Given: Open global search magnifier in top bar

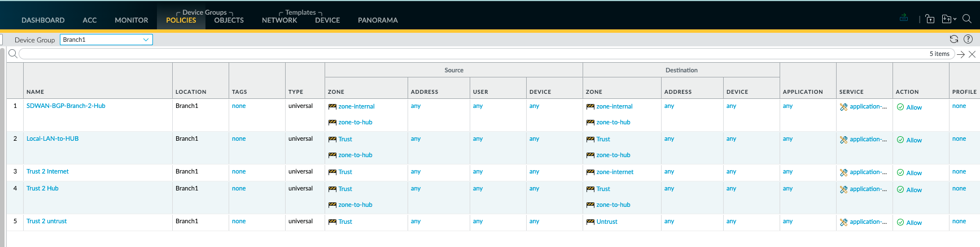Looking at the screenshot, I should 967,19.
